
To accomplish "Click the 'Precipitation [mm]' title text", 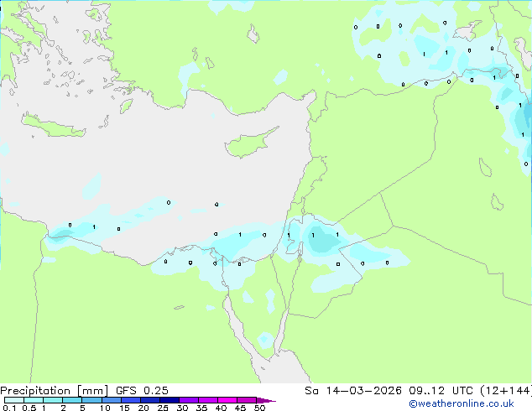I will click(x=55, y=391).
